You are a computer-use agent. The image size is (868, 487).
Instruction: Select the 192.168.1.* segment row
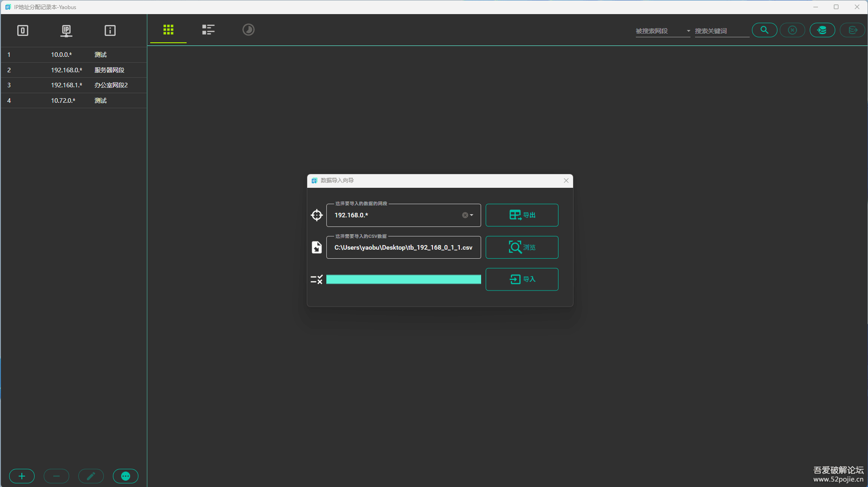pos(74,85)
